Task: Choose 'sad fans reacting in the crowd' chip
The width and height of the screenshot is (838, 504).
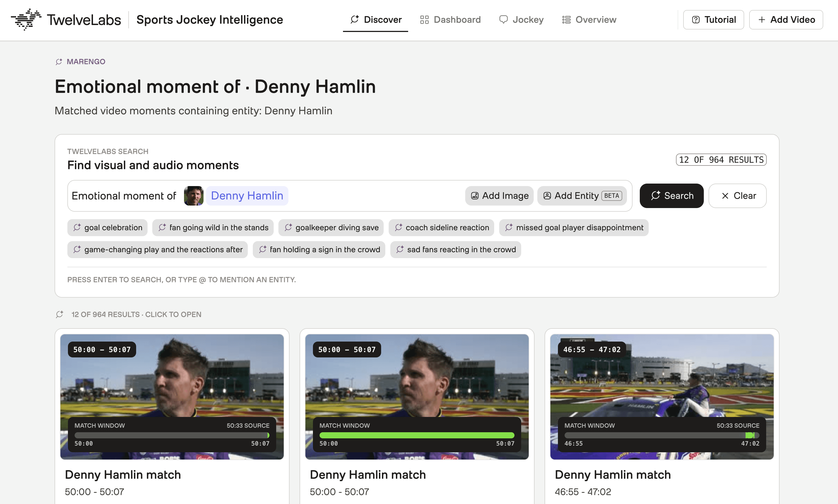Action: click(x=456, y=249)
